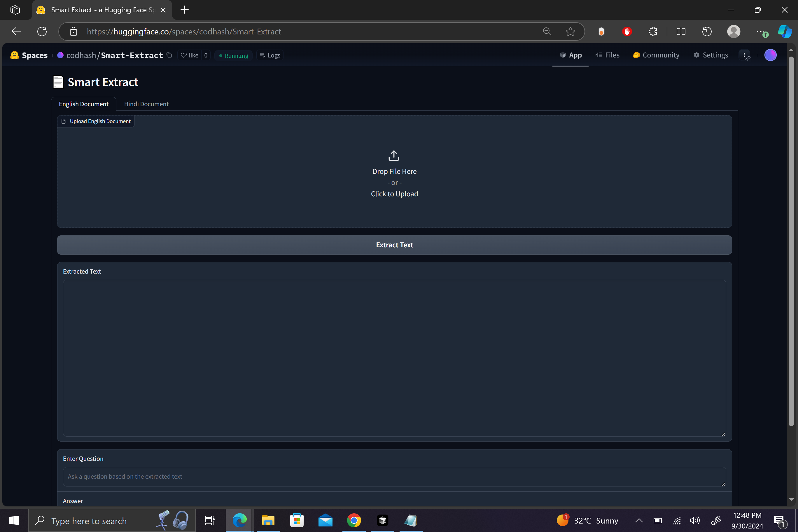The height and width of the screenshot is (532, 798).
Task: Focus the Enter Question input field
Action: (x=394, y=476)
